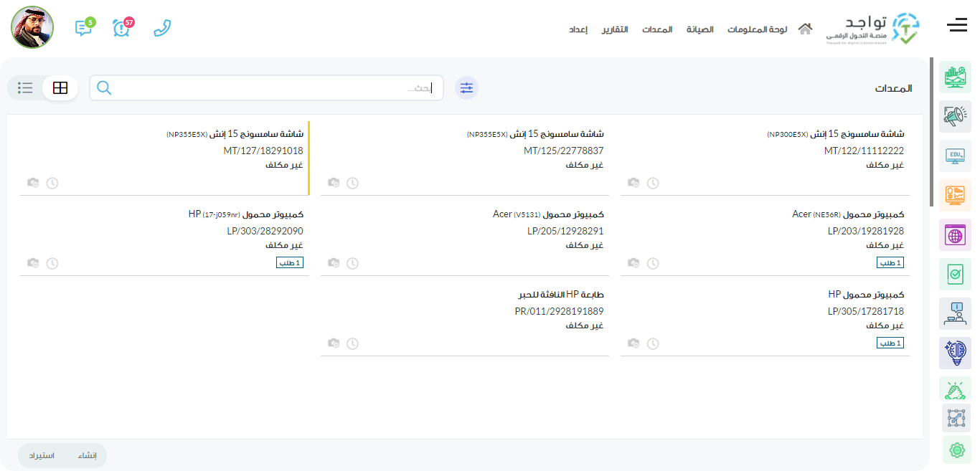Click the green gear settings sidebar icon
The image size is (980, 471).
[956, 449]
